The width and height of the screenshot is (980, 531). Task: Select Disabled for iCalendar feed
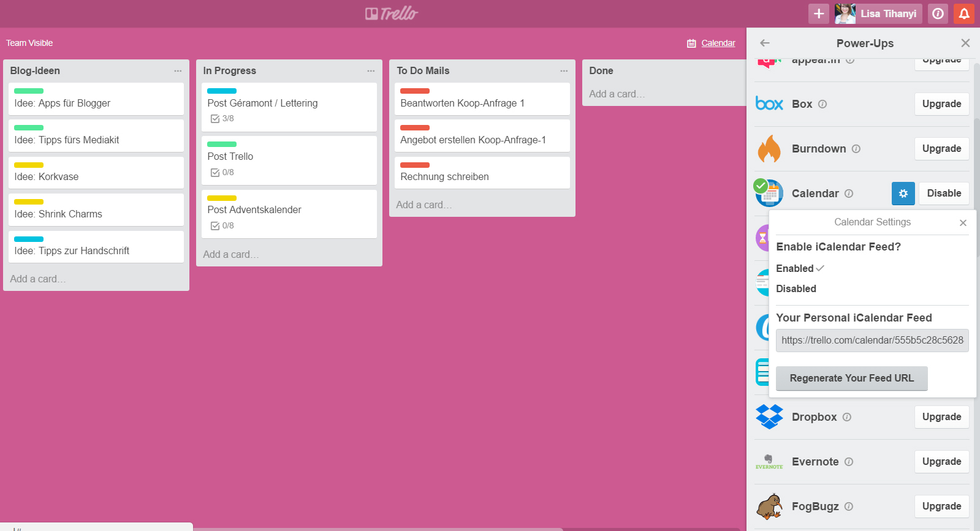coord(796,288)
